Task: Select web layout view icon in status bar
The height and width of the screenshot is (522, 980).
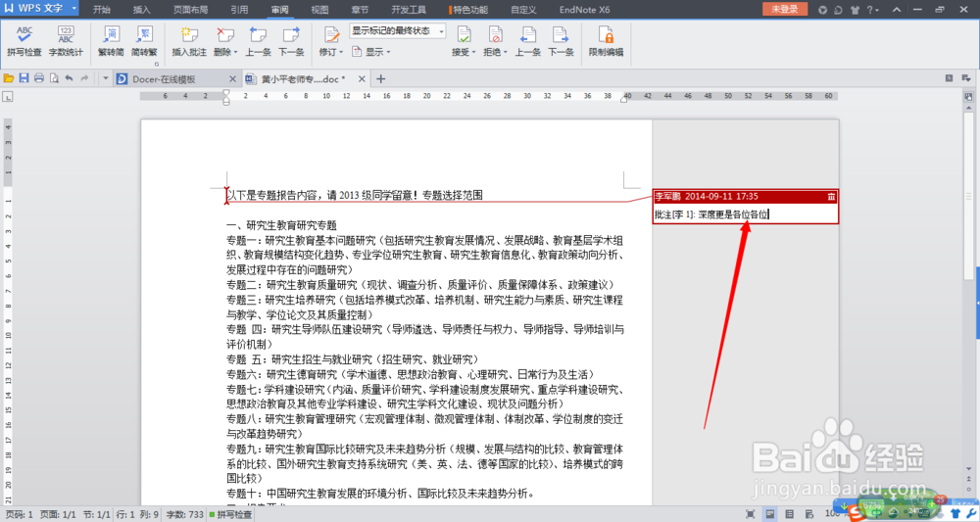Action: tap(809, 514)
